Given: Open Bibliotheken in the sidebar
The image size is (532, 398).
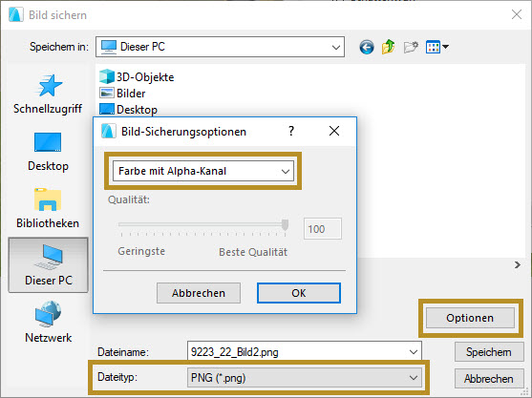Looking at the screenshot, I should click(x=48, y=208).
